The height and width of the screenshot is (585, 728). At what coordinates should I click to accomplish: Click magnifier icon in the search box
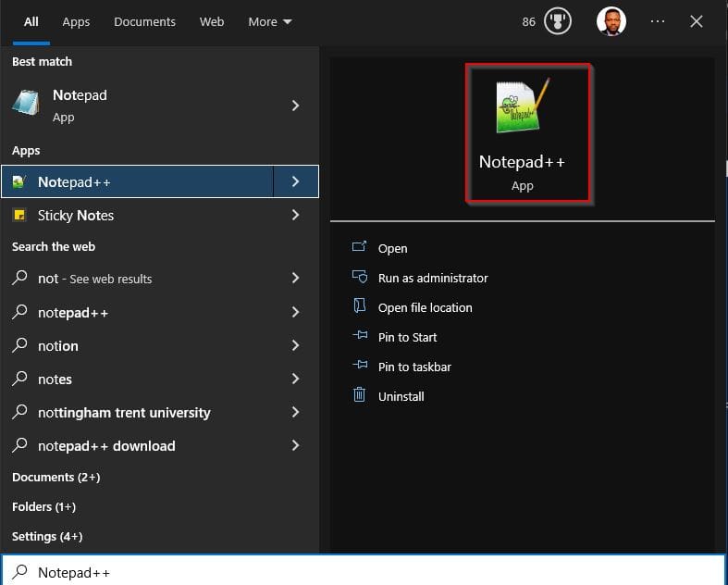click(x=19, y=571)
